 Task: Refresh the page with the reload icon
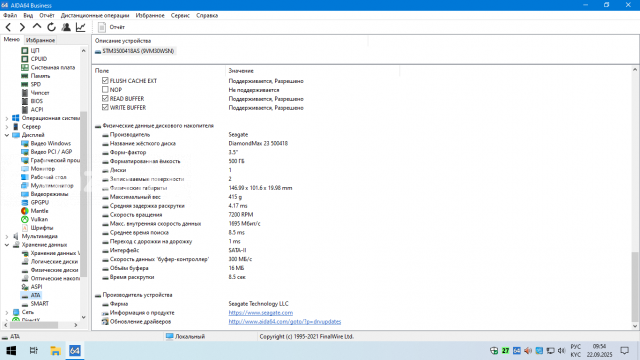pos(51,27)
